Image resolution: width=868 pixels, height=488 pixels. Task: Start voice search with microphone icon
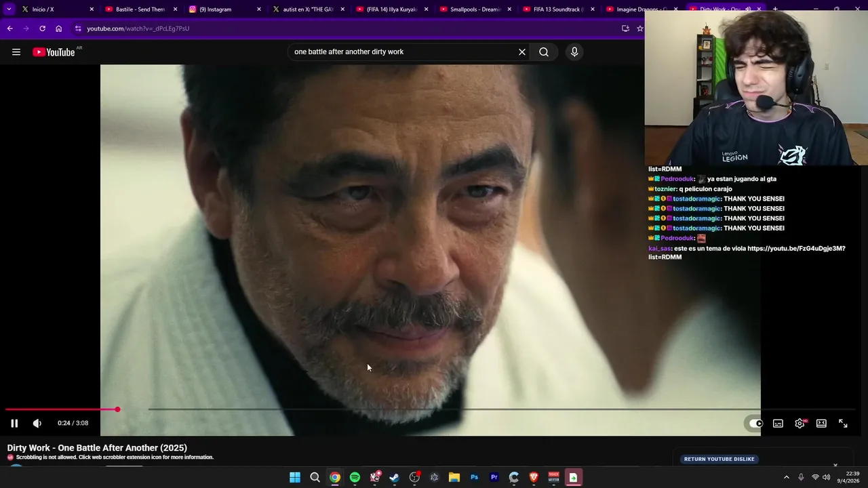click(x=574, y=52)
